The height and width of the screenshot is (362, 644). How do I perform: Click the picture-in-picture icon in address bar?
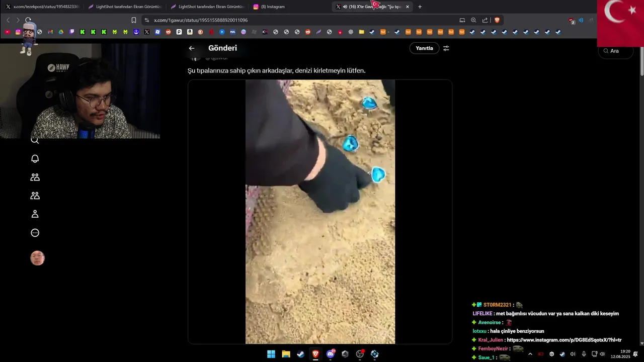pyautogui.click(x=462, y=20)
